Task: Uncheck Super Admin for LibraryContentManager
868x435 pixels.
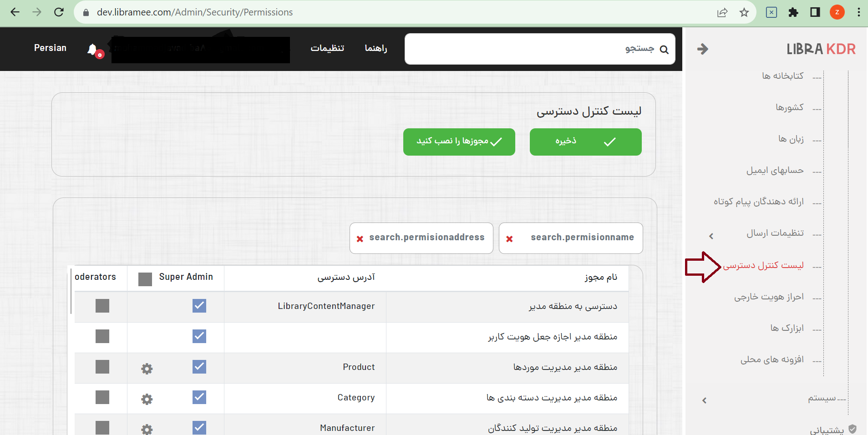Action: [x=198, y=306]
